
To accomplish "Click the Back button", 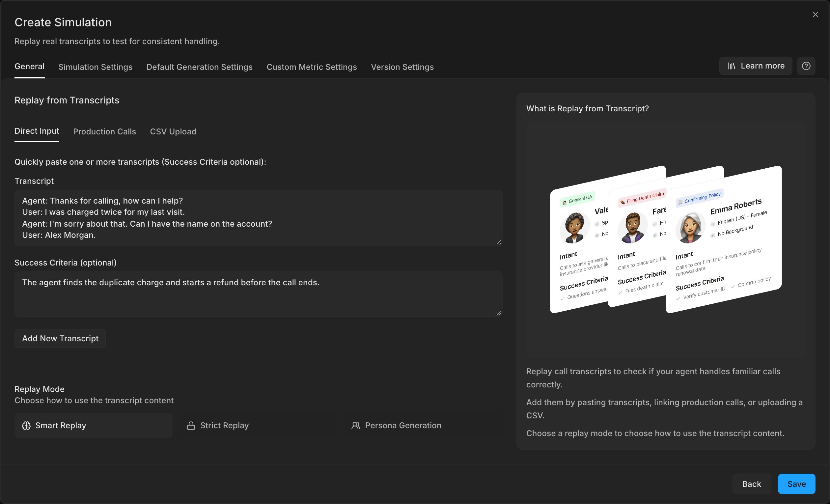I will tap(752, 484).
